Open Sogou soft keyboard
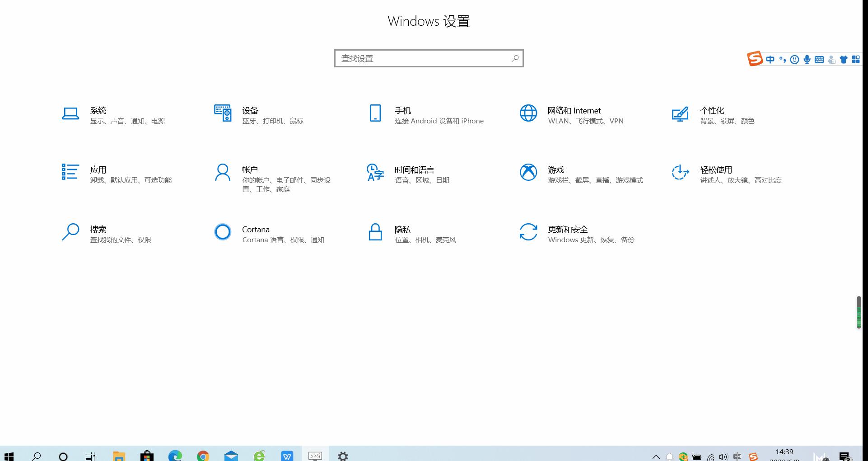868x461 pixels. pos(819,59)
